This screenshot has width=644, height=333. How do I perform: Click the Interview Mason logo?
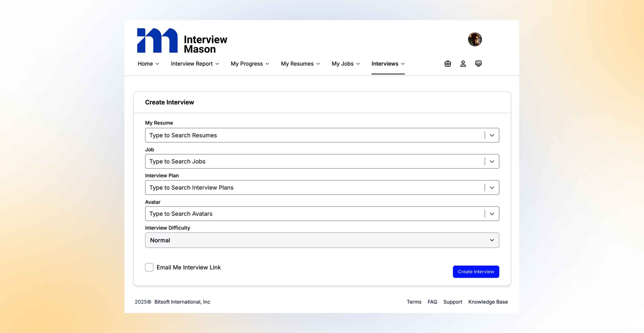(182, 41)
